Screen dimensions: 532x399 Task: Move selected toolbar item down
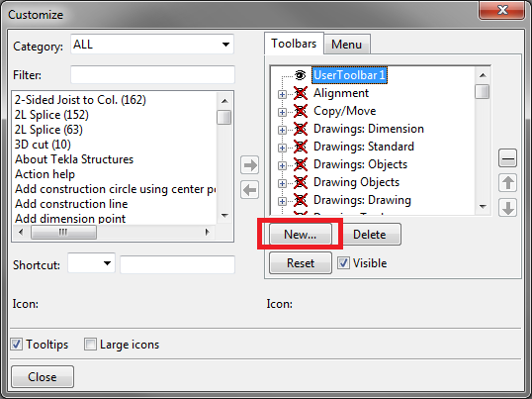point(507,208)
